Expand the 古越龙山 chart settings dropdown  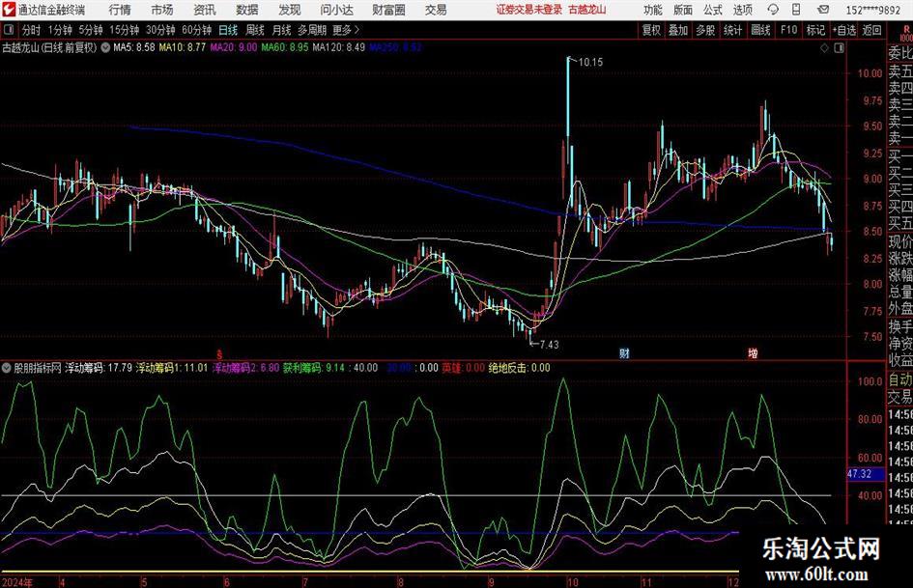coord(105,47)
